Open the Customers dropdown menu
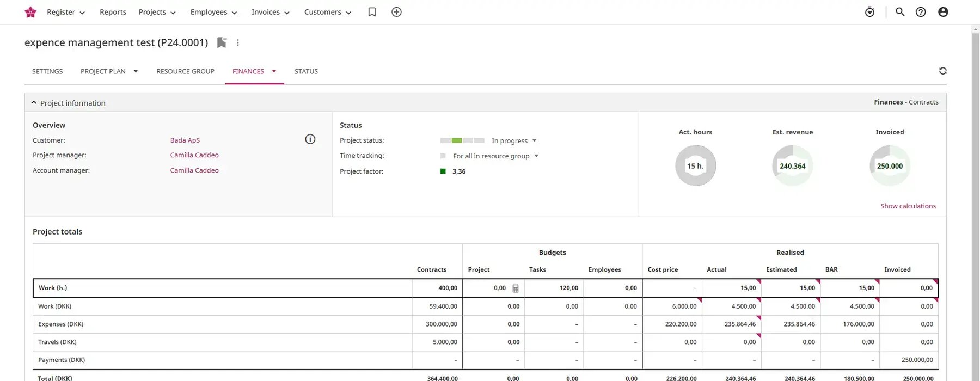This screenshot has width=980, height=381. pyautogui.click(x=328, y=12)
